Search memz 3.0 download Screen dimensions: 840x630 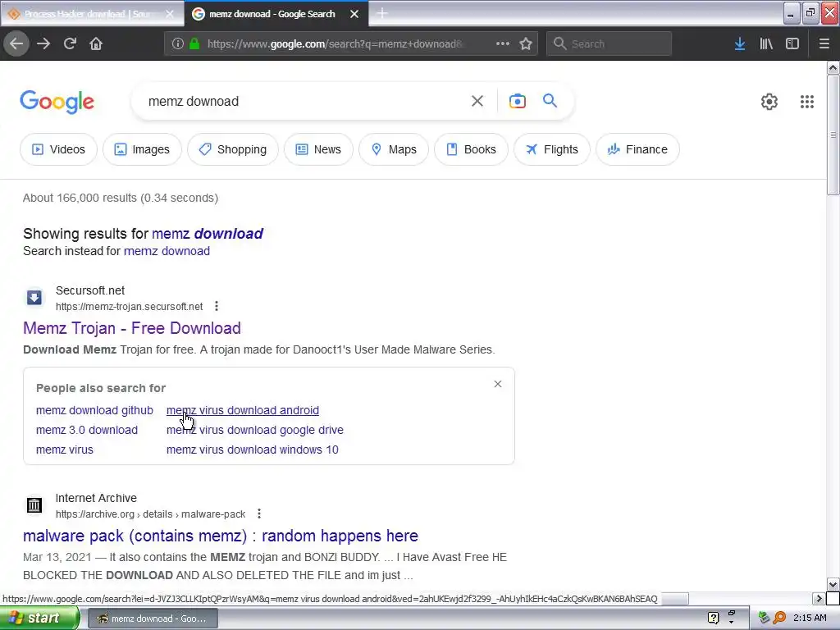(87, 430)
